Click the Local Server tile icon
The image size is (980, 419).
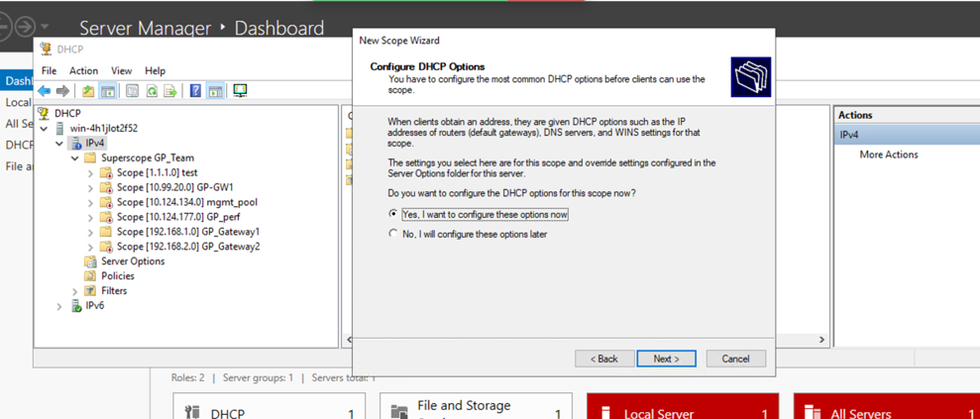click(x=603, y=413)
